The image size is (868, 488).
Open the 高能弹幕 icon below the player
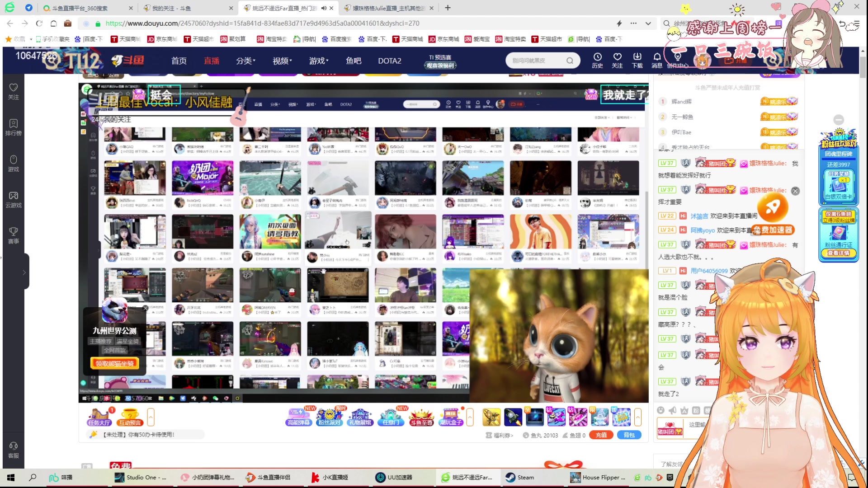coord(299,417)
